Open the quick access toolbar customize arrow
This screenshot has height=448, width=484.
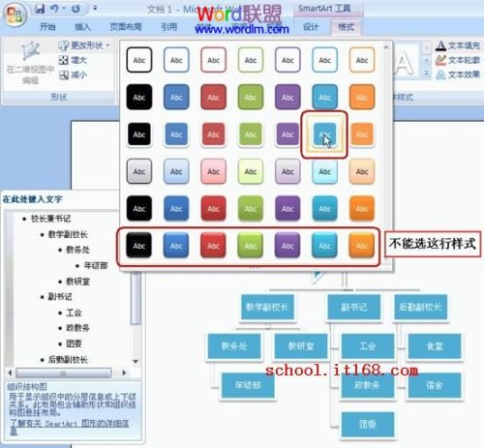[x=95, y=8]
